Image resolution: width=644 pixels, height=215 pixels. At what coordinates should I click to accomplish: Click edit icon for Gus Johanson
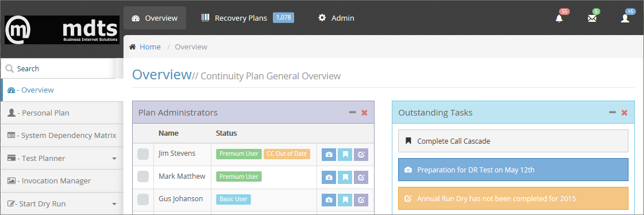(361, 200)
